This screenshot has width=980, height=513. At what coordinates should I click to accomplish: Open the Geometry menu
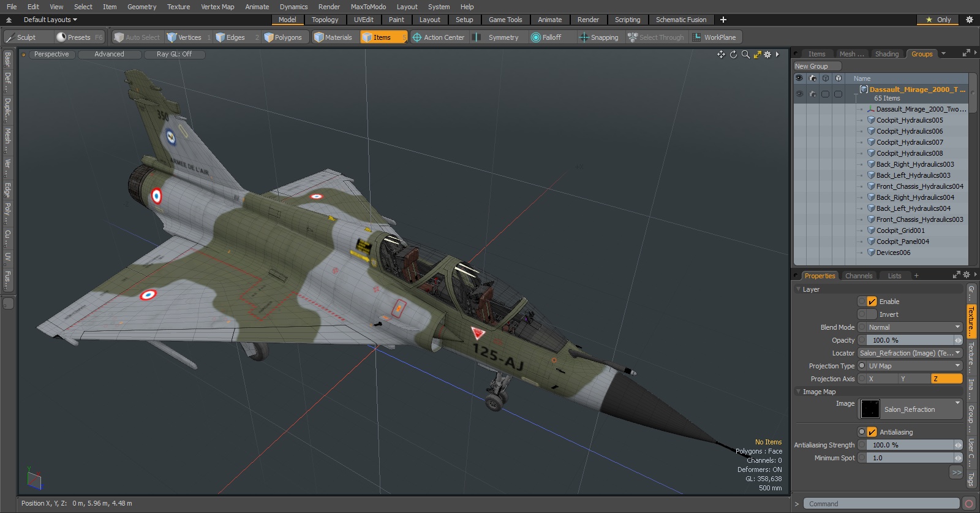click(x=141, y=7)
